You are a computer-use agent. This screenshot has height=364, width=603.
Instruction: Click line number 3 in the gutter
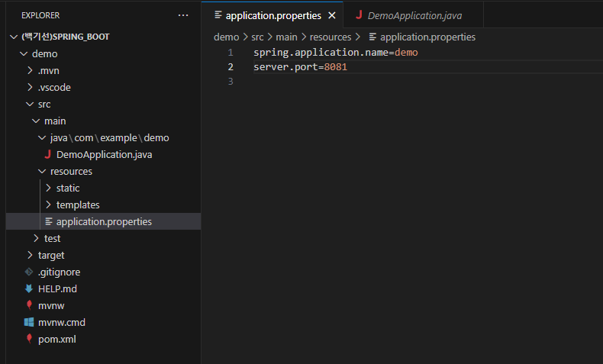[x=230, y=82]
